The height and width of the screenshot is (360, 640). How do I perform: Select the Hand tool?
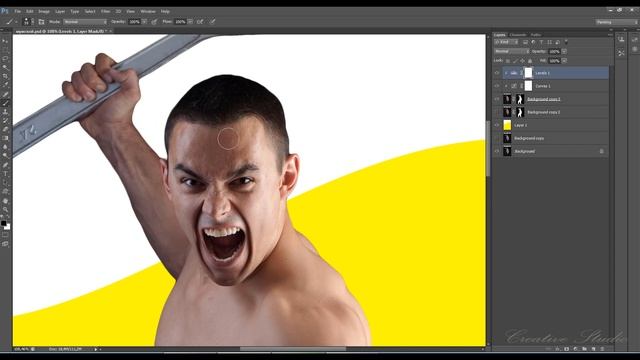(x=5, y=201)
